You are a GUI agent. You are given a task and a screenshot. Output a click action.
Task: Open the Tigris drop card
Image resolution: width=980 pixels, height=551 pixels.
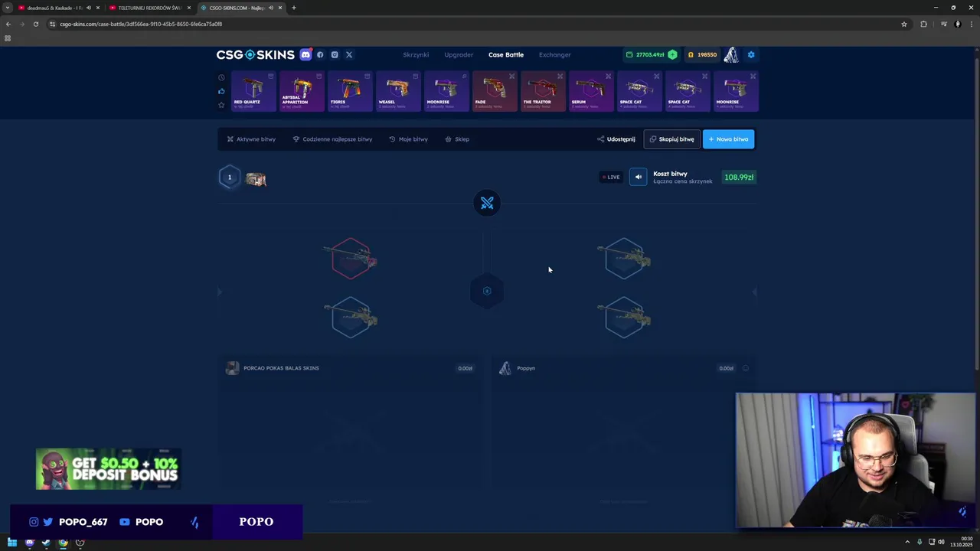click(350, 91)
